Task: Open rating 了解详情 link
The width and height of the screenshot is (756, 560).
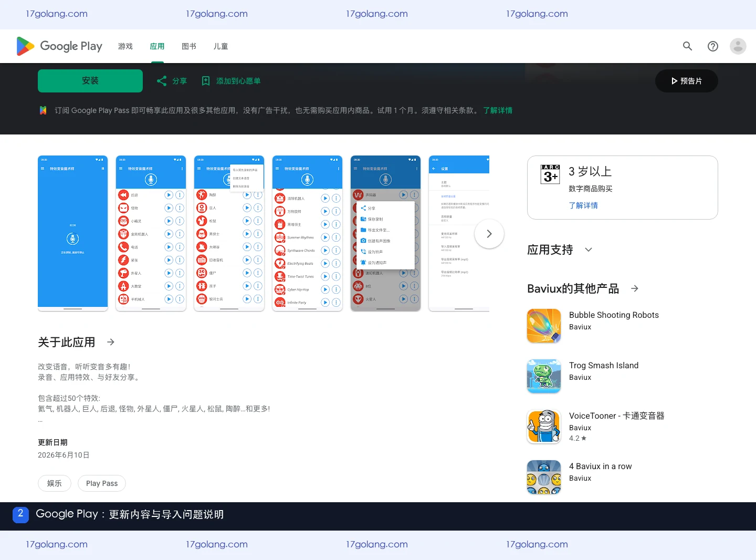Action: click(x=583, y=205)
